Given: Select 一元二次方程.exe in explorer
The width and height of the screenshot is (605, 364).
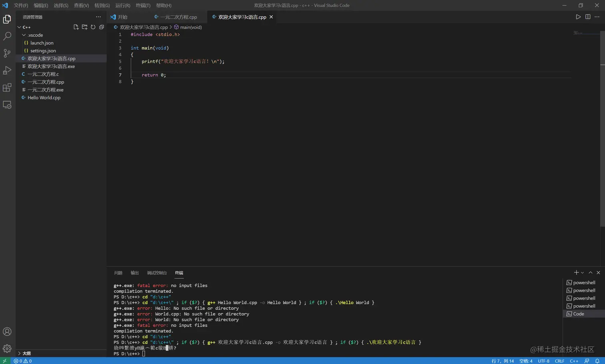Looking at the screenshot, I should [61, 90].
